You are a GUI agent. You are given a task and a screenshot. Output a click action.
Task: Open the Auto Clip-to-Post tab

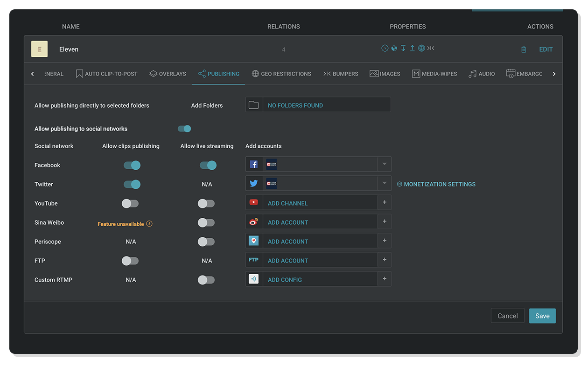107,74
